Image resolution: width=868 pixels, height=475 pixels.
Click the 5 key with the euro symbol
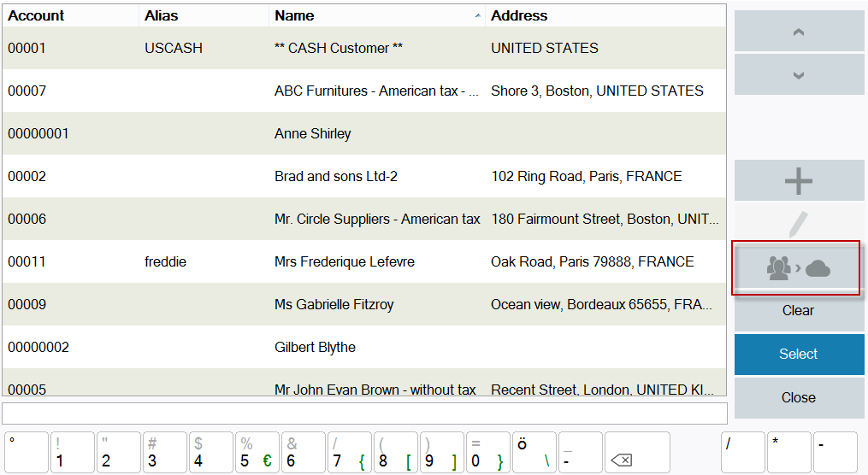[257, 453]
